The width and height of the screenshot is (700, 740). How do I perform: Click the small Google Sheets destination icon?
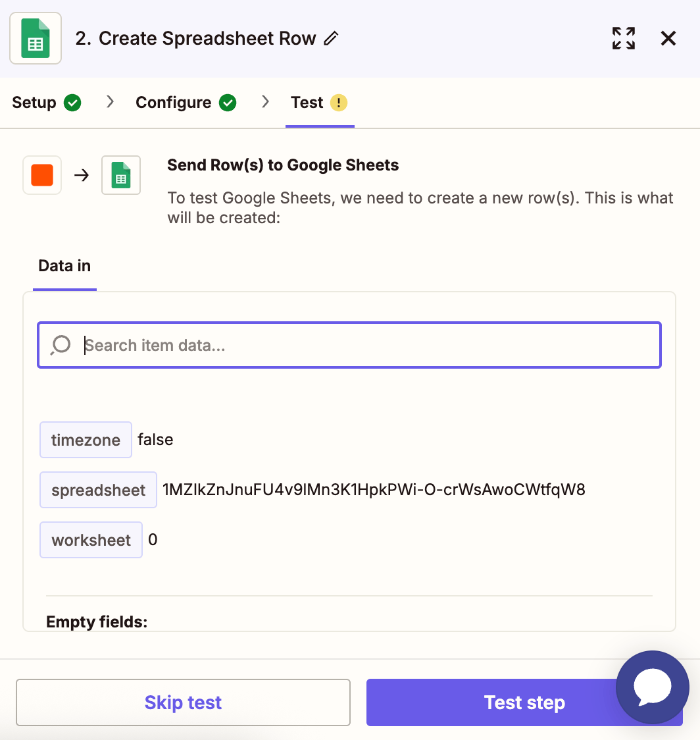coord(121,175)
